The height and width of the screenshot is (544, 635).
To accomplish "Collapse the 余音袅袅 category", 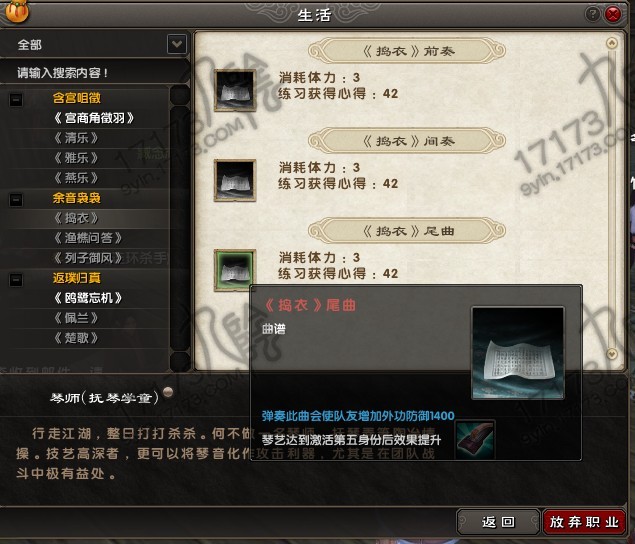I will (16, 199).
